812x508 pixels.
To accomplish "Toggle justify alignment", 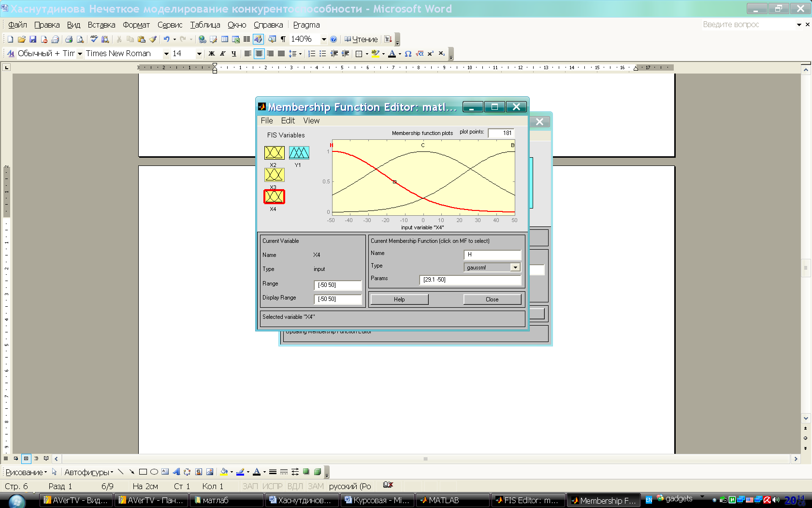I will pos(281,54).
